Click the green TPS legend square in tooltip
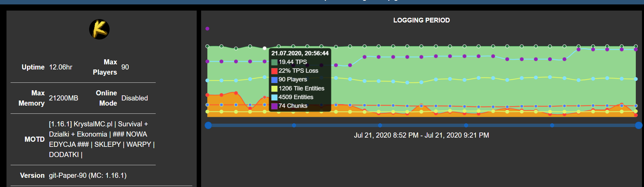This screenshot has height=187, width=644. click(x=274, y=62)
